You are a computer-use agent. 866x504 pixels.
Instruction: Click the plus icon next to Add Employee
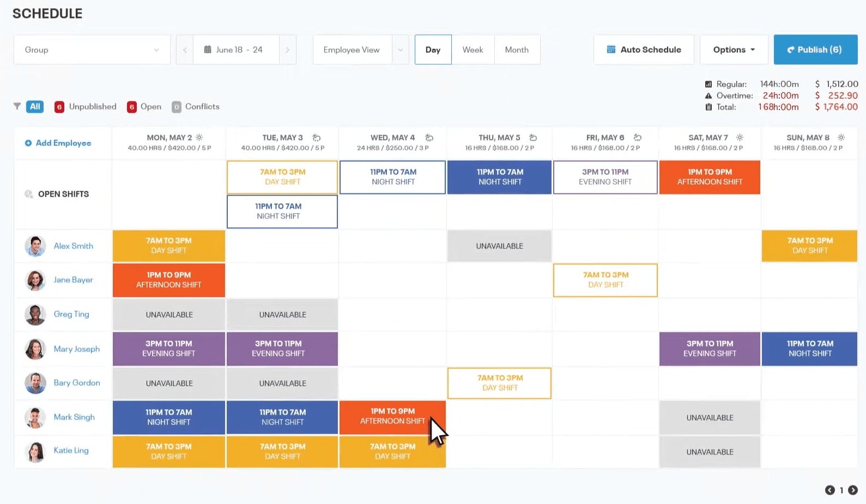click(x=28, y=143)
